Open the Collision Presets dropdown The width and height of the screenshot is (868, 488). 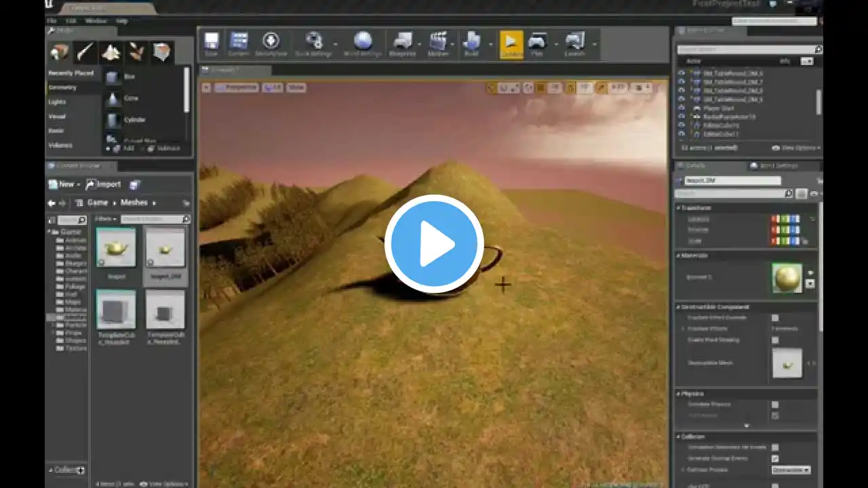point(791,470)
